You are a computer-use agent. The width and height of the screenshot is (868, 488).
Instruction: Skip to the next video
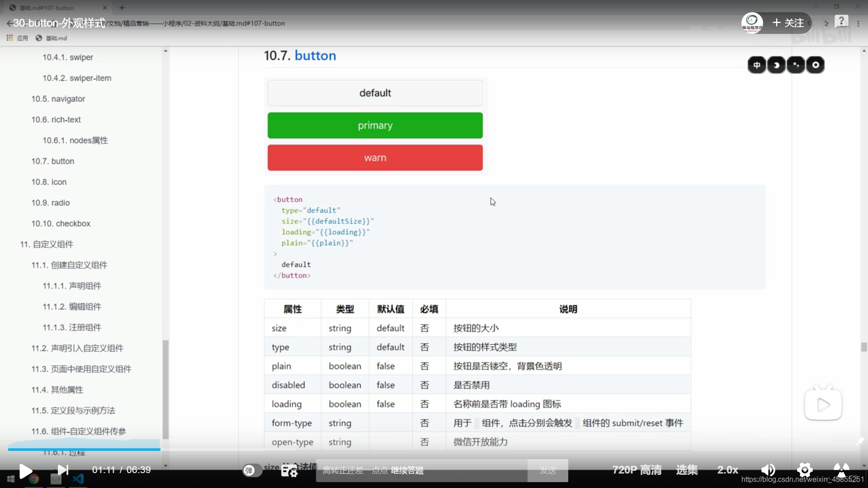(63, 470)
